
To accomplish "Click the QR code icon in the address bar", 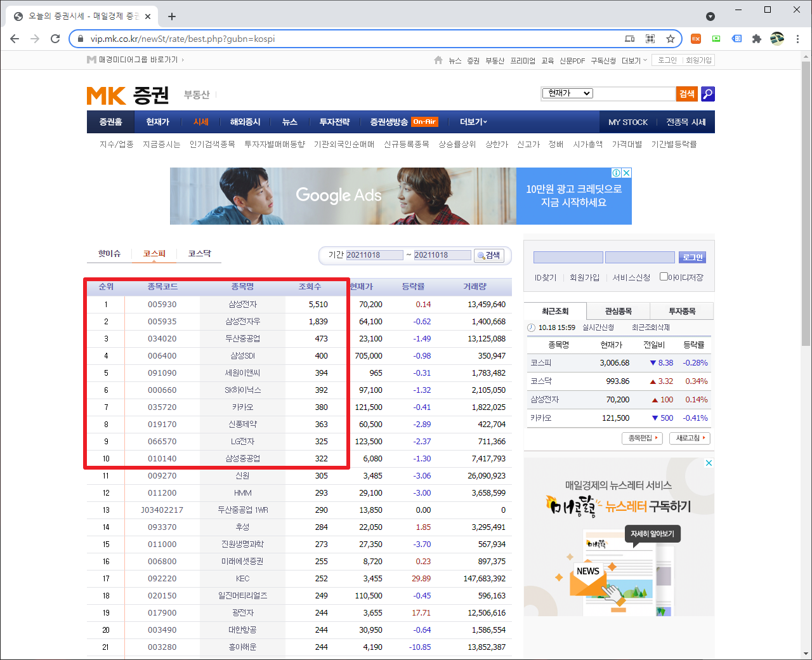I will pos(650,39).
